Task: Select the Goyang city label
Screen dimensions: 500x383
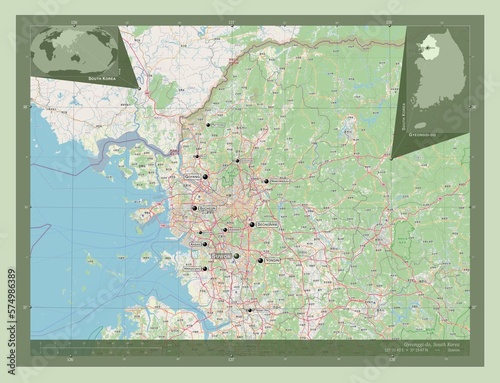Action: [193, 176]
